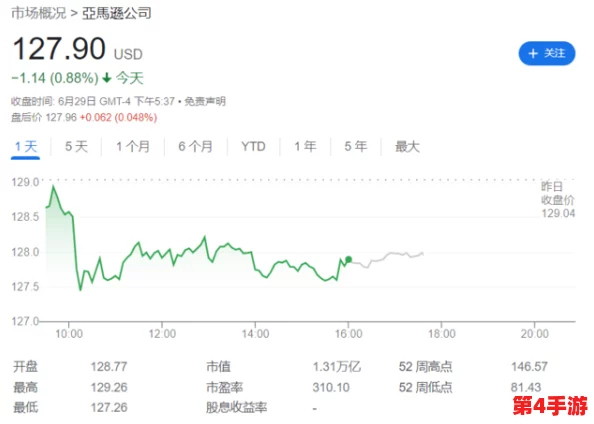Click the green morning peak of price line
Image resolution: width=594 pixels, height=424 pixels.
tap(53, 186)
